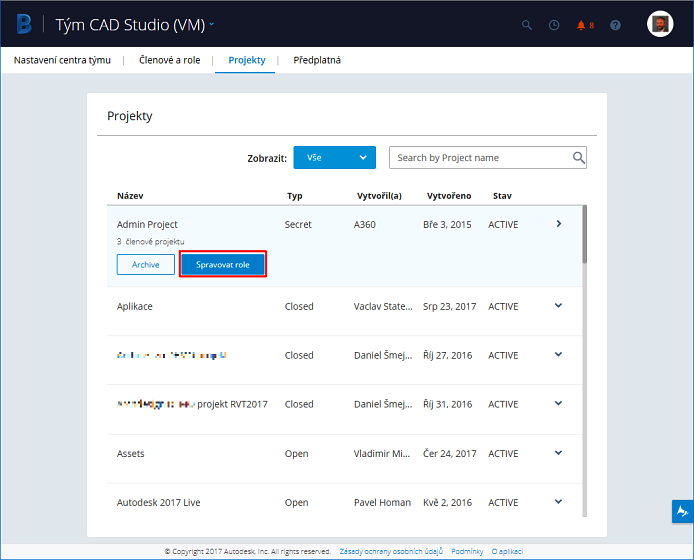Open the search magnifier in top bar
The height and width of the screenshot is (560, 694).
click(527, 25)
